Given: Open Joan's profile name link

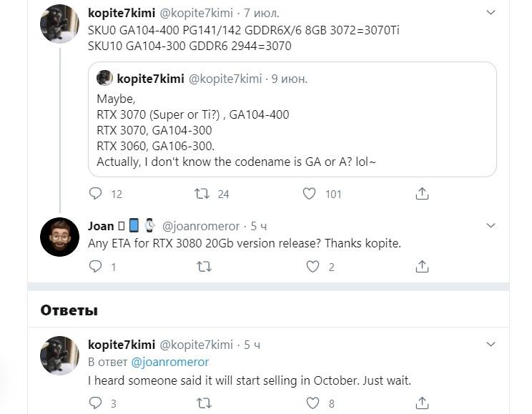Looking at the screenshot, I should click(x=101, y=226).
